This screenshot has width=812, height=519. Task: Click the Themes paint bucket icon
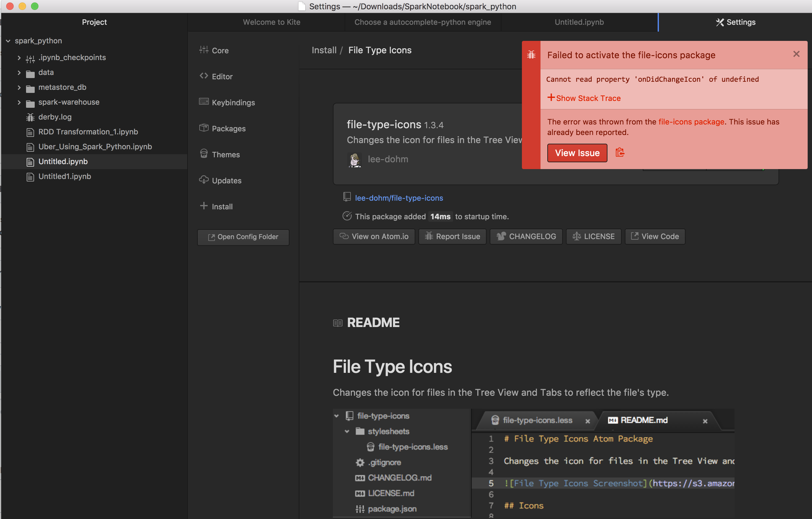pos(204,154)
